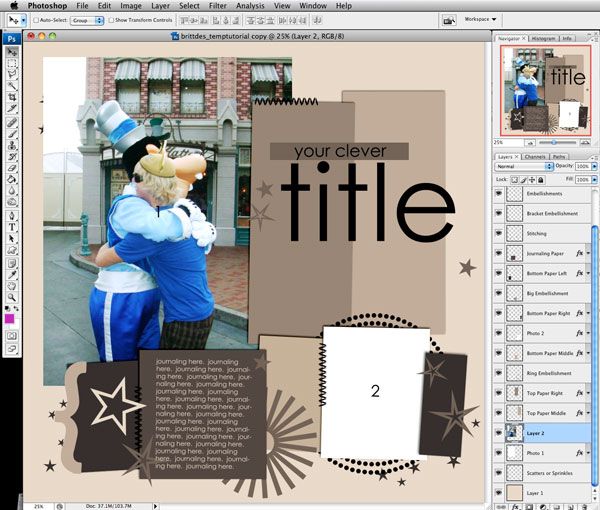Screen dimensions: 600x510
Task: Switch to the Channels tab
Action: [x=535, y=156]
